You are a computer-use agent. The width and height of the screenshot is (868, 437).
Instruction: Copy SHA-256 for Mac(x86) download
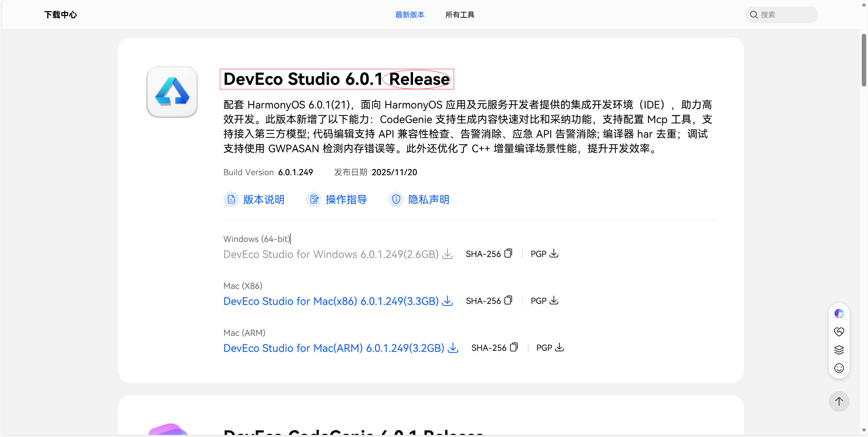pos(508,300)
